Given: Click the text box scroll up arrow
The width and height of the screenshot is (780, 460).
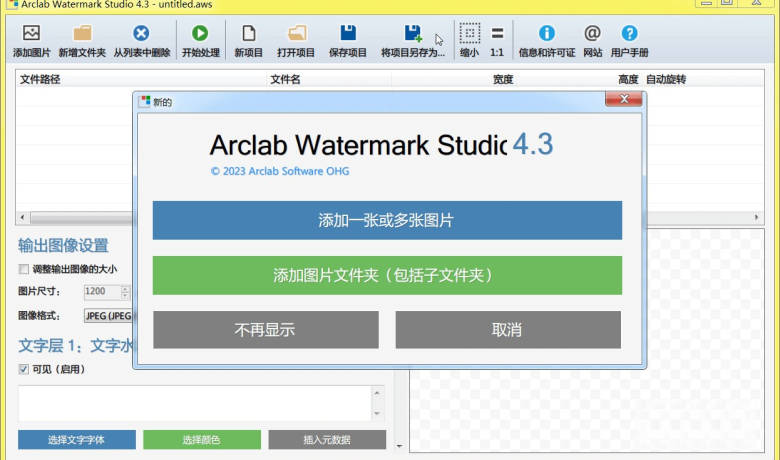Looking at the screenshot, I should pos(377,393).
